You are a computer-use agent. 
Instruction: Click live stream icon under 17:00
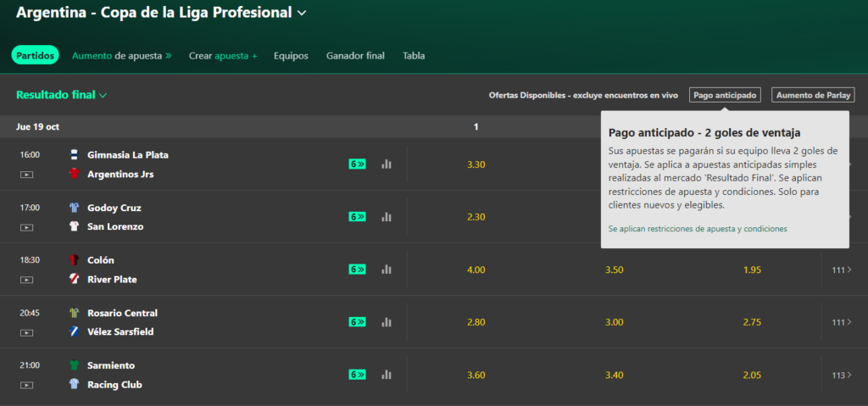click(26, 227)
